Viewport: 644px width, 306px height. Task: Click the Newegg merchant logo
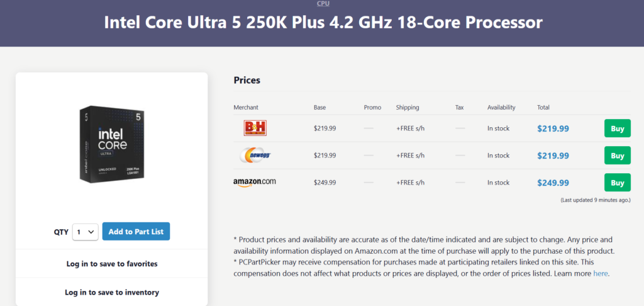[255, 156]
